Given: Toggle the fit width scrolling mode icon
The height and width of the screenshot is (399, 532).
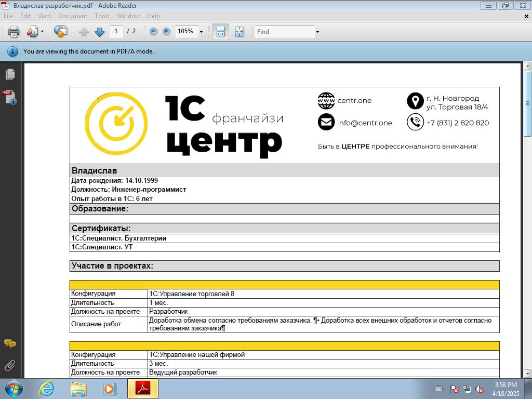Looking at the screenshot, I should 220,32.
